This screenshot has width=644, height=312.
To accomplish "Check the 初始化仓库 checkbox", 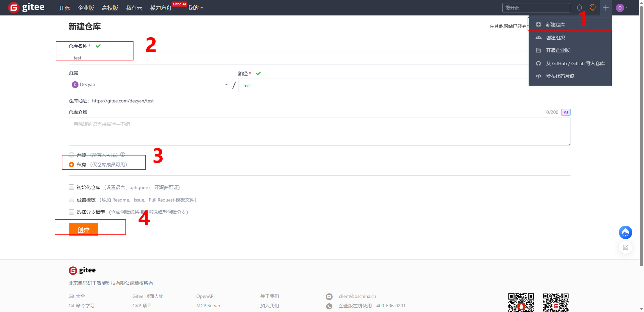I will [x=71, y=187].
